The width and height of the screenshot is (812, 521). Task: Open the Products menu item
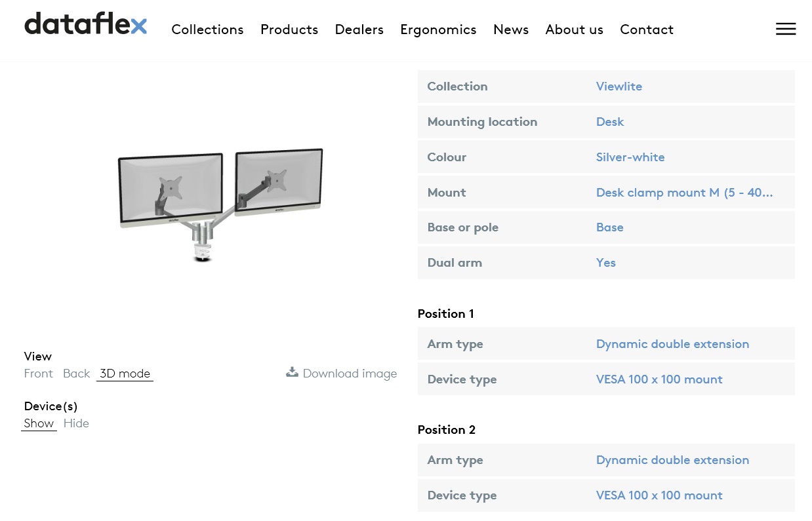pyautogui.click(x=289, y=29)
